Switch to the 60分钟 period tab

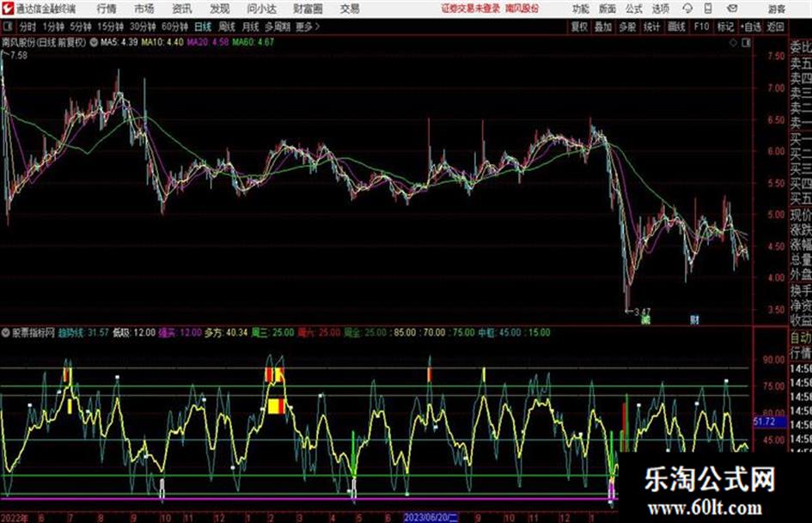point(174,27)
